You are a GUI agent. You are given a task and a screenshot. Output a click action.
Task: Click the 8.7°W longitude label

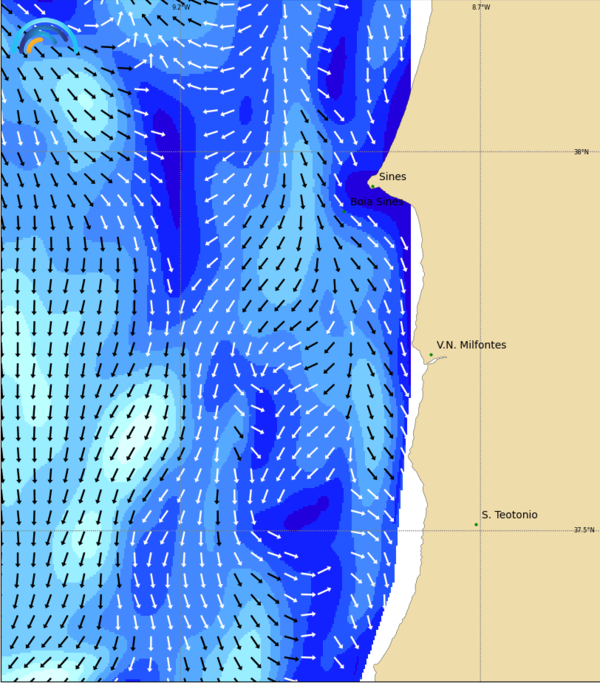(481, 7)
